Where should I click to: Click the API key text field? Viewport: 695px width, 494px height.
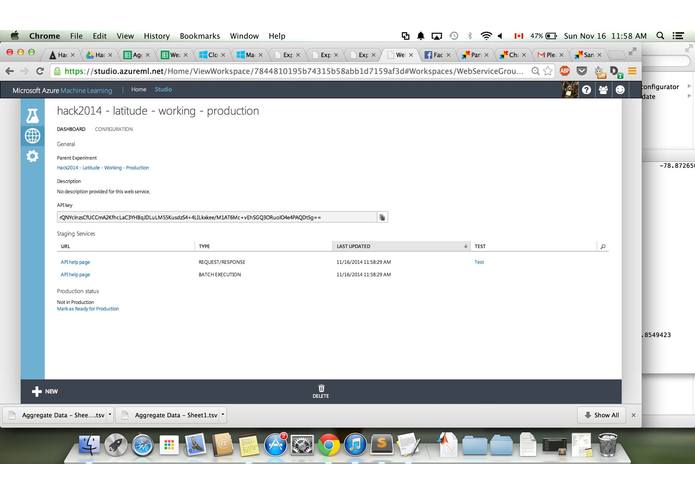tap(217, 217)
